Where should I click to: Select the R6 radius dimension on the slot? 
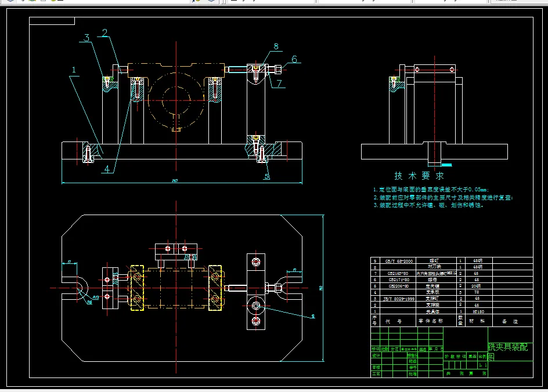(90, 302)
